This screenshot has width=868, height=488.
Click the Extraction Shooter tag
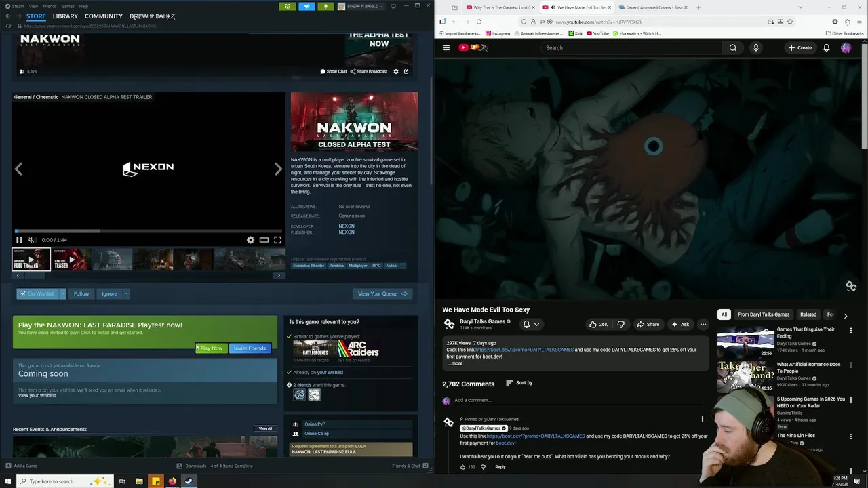(309, 266)
